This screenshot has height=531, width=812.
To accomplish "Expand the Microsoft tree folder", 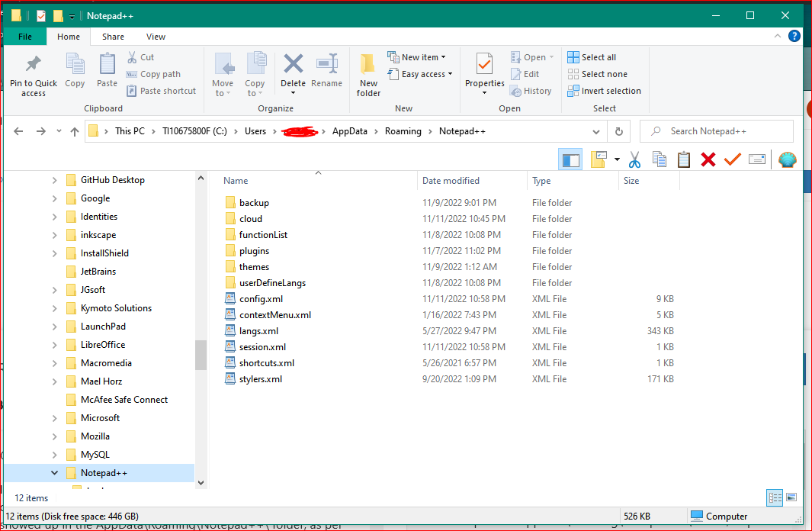I will coord(54,418).
